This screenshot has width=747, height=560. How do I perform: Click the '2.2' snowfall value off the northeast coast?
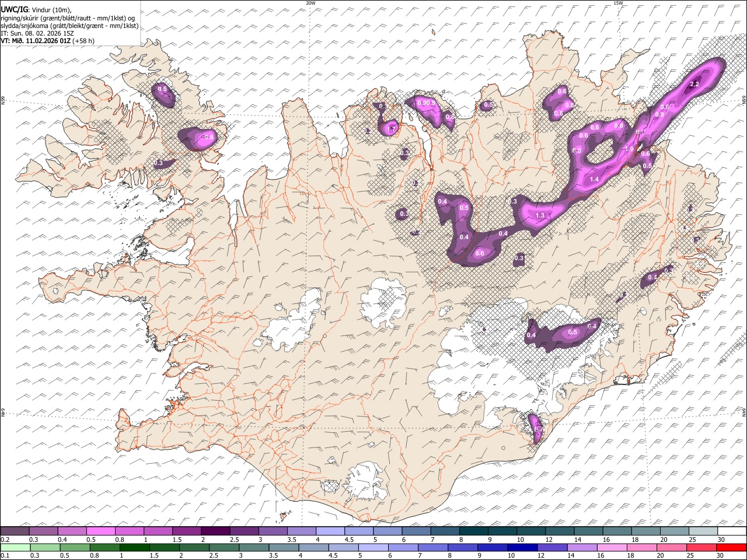click(694, 85)
